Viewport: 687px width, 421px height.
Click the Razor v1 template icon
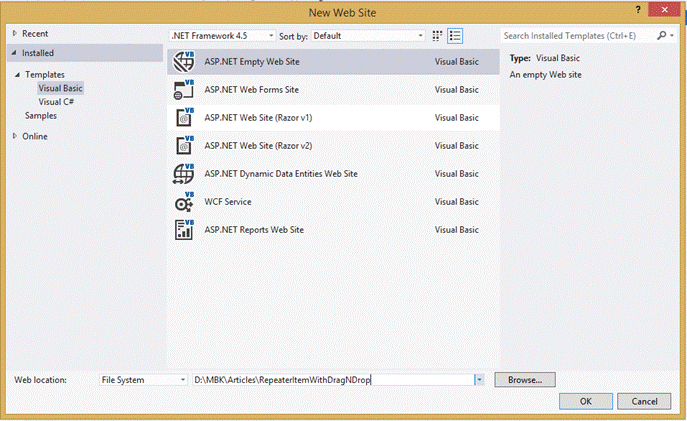(184, 117)
